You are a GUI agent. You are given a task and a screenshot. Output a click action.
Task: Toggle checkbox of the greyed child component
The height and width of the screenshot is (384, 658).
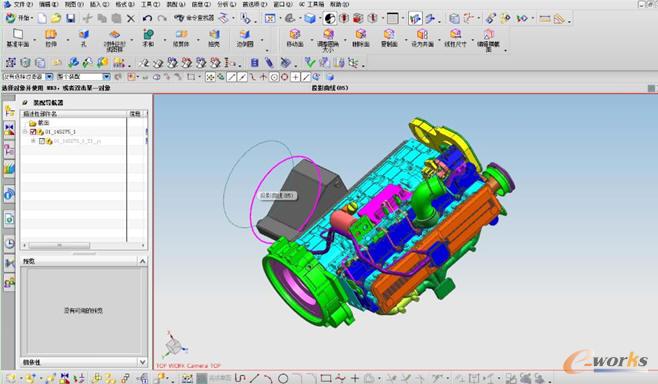[x=42, y=141]
